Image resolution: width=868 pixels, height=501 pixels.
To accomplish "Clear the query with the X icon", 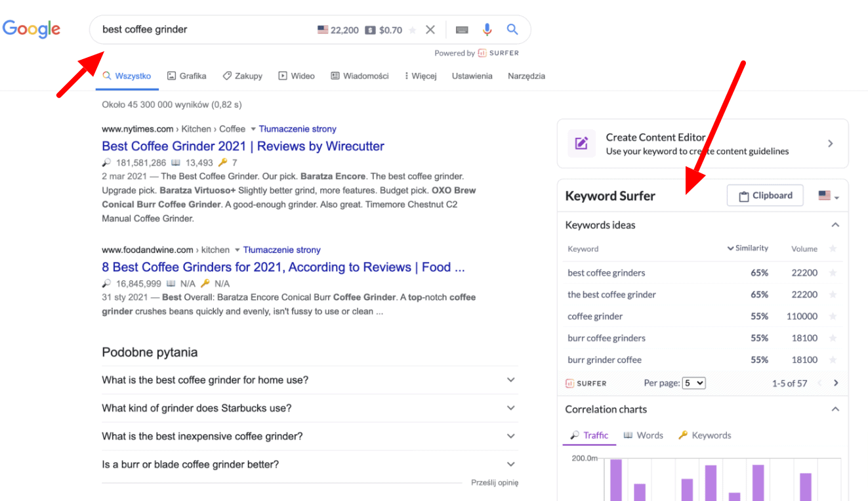I will tap(430, 29).
